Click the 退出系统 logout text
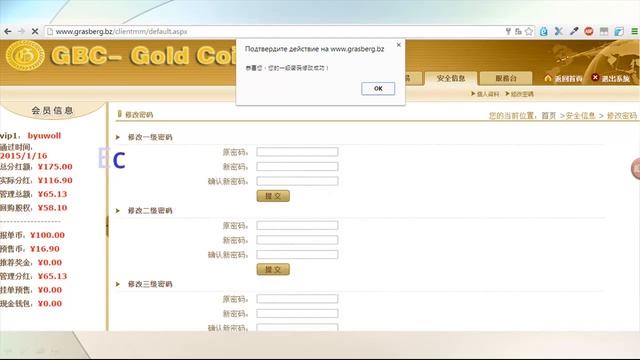 pyautogui.click(x=616, y=79)
